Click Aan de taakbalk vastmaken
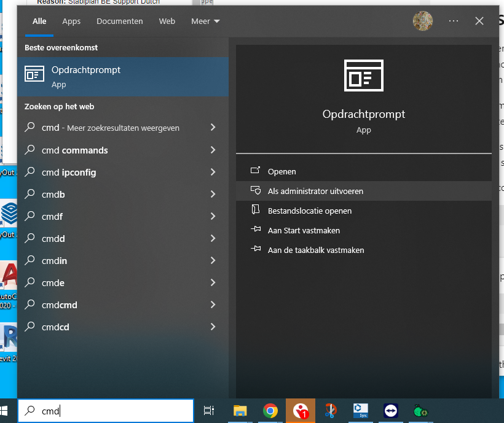 pos(363,250)
